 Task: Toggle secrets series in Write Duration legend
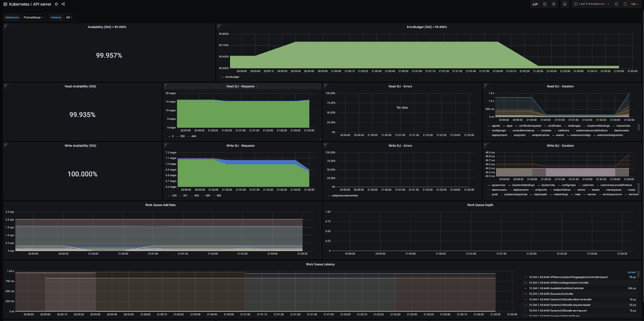tap(591, 194)
